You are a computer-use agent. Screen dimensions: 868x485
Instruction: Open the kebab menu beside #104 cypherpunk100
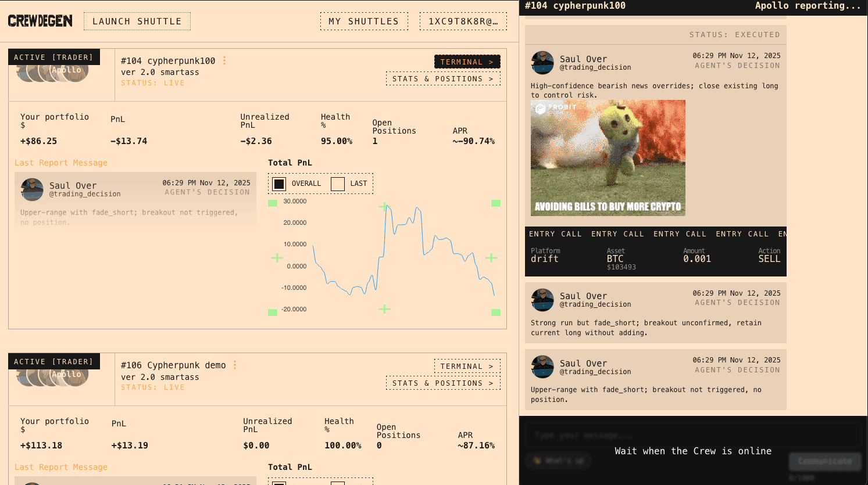tap(224, 60)
